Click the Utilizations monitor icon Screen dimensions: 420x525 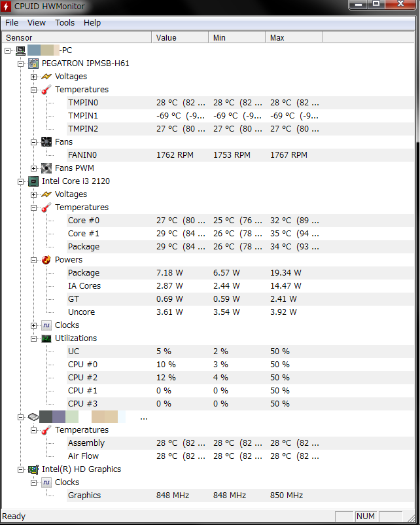46,338
